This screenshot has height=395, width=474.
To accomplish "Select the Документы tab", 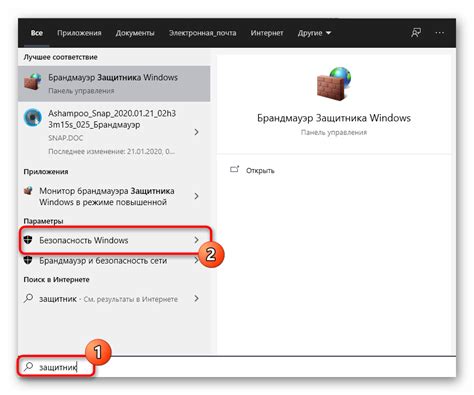I will [135, 33].
